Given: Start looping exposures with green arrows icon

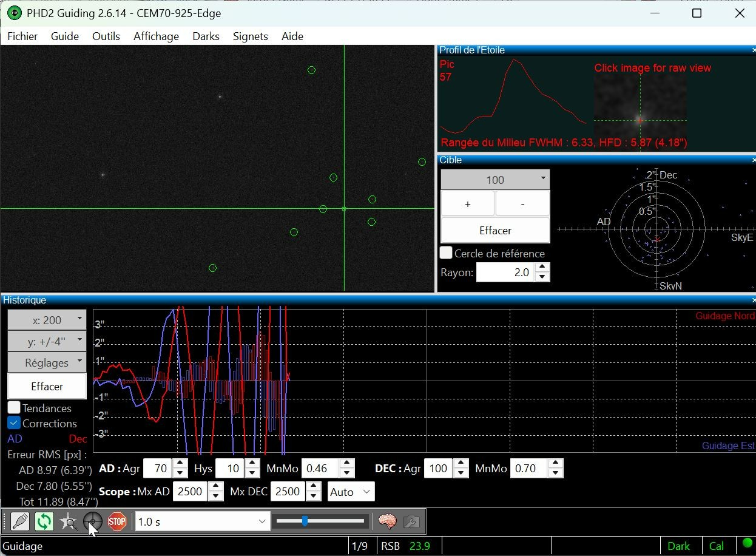Looking at the screenshot, I should click(44, 521).
